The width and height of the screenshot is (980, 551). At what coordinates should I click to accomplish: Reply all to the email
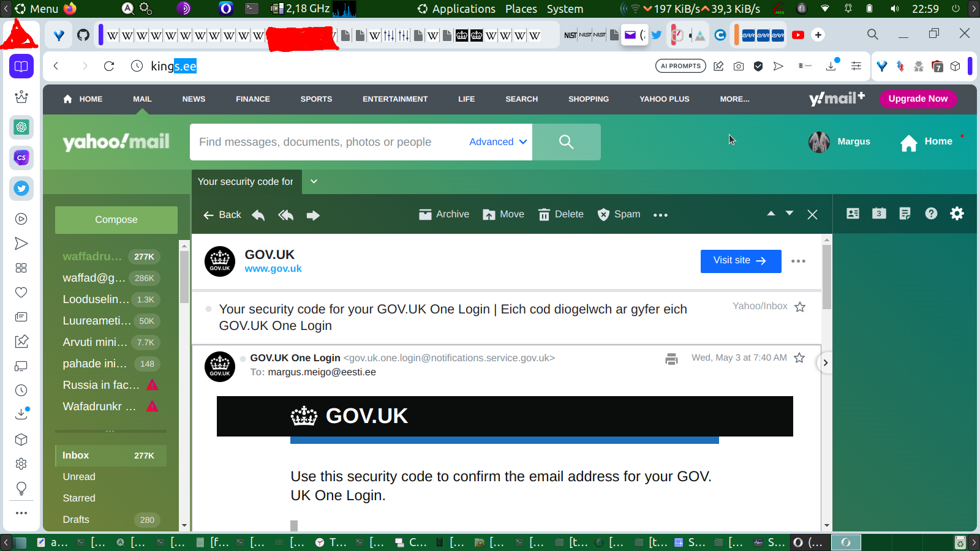(286, 215)
